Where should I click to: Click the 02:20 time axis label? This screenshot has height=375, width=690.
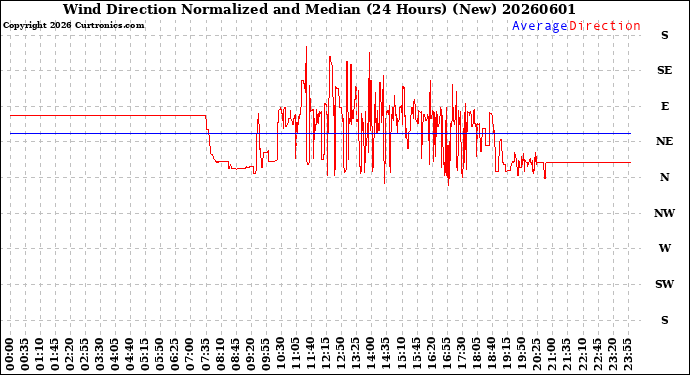coord(70,355)
